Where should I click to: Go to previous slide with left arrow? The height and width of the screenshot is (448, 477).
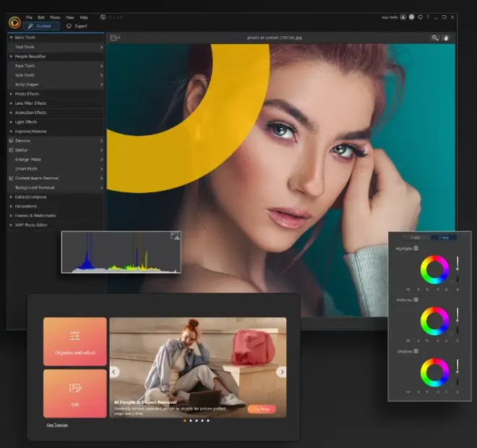114,372
